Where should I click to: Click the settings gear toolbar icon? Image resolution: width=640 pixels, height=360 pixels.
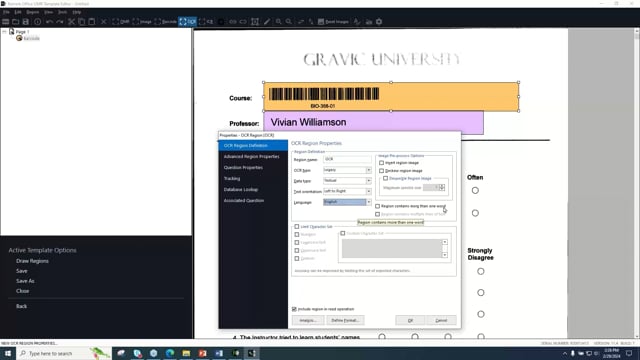(x=379, y=22)
